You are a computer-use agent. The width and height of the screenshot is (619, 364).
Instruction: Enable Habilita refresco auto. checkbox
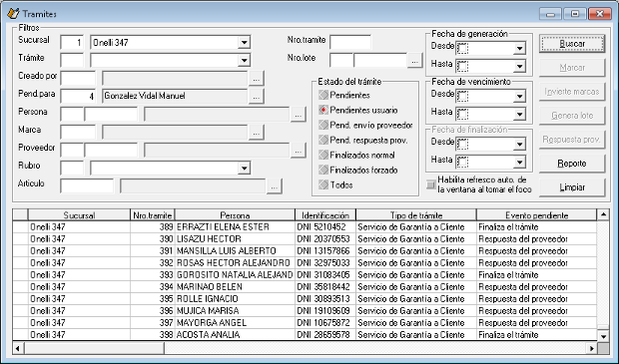coord(431,184)
